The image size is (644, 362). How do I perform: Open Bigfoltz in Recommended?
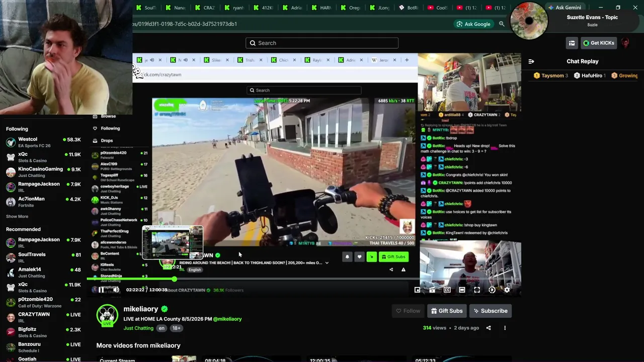pos(43,332)
